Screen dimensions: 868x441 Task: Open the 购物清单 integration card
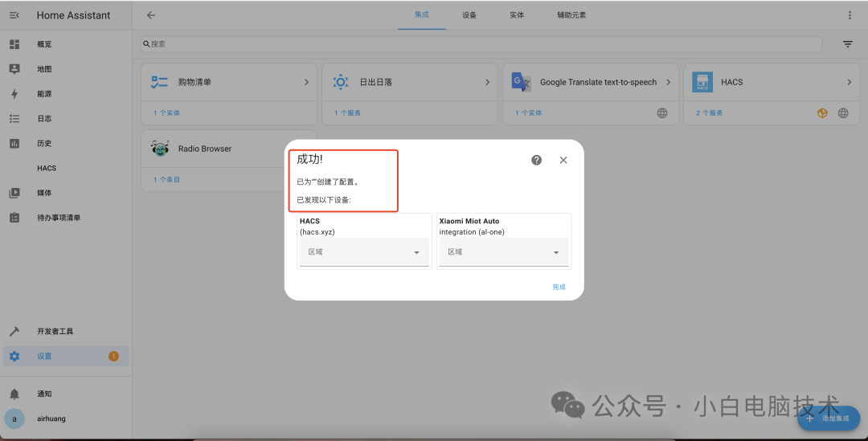[x=228, y=82]
